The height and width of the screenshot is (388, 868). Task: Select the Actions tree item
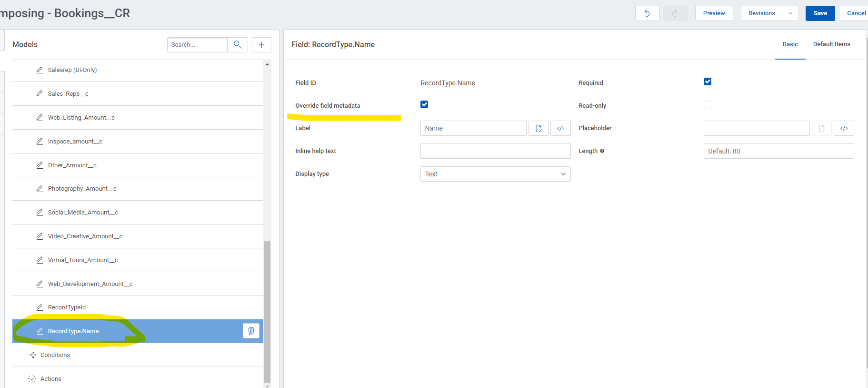tap(138, 379)
